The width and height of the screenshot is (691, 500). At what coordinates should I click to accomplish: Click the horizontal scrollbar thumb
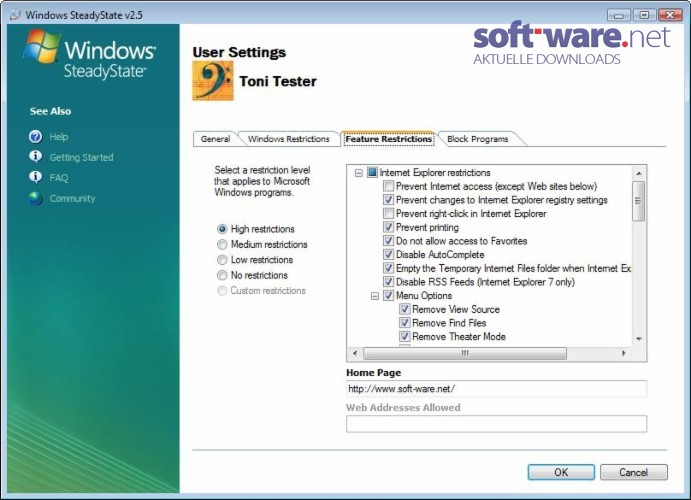click(465, 353)
